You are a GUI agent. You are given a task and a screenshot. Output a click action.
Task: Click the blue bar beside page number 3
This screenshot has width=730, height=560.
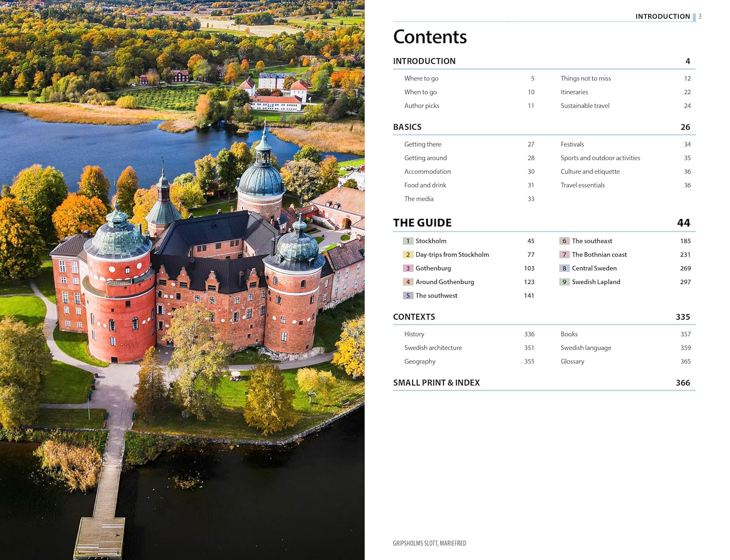pos(694,17)
